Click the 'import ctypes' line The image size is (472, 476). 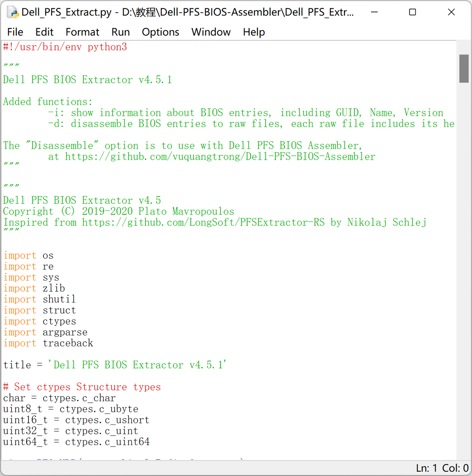click(40, 321)
